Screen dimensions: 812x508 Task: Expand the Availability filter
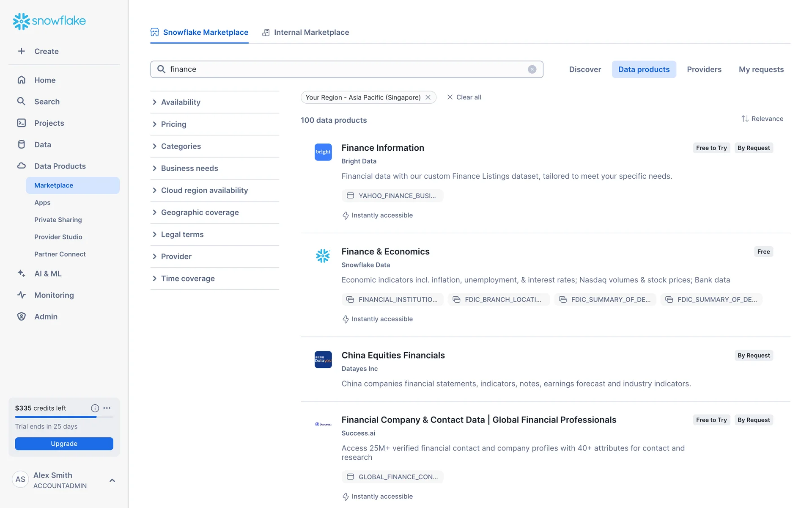(x=181, y=102)
